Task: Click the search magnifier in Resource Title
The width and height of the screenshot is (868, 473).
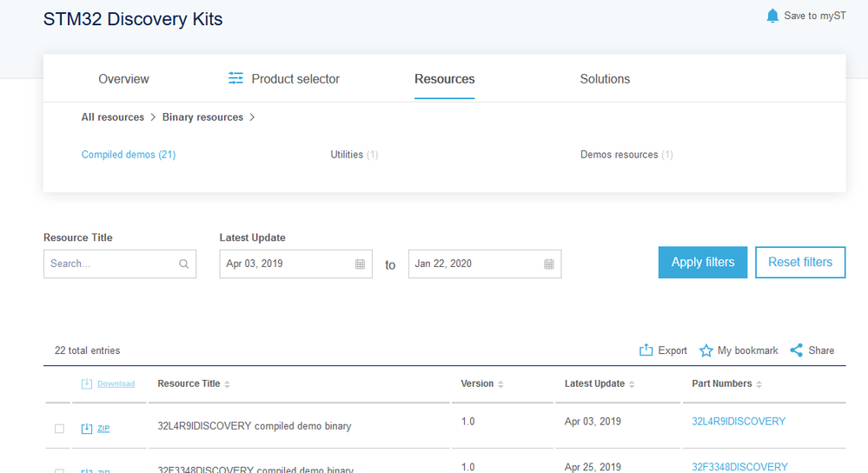Action: click(x=184, y=263)
